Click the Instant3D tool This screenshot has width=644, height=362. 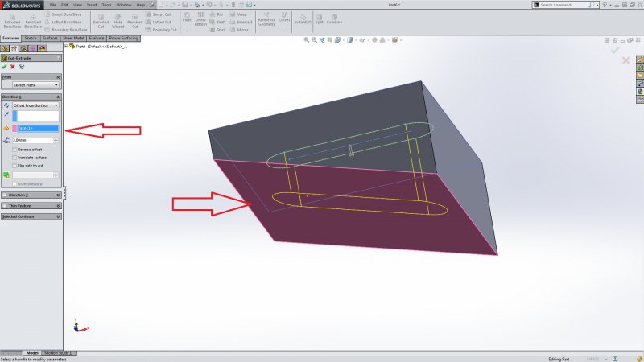303,19
